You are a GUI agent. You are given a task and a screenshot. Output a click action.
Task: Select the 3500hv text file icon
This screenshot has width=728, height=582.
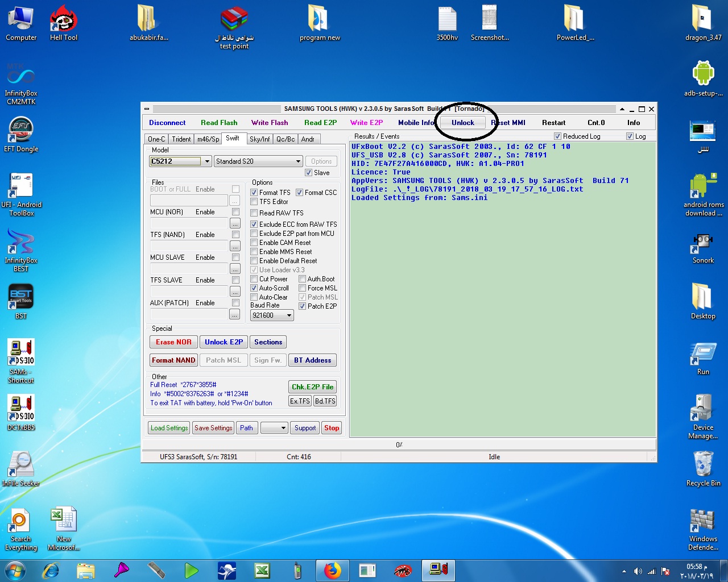448,23
